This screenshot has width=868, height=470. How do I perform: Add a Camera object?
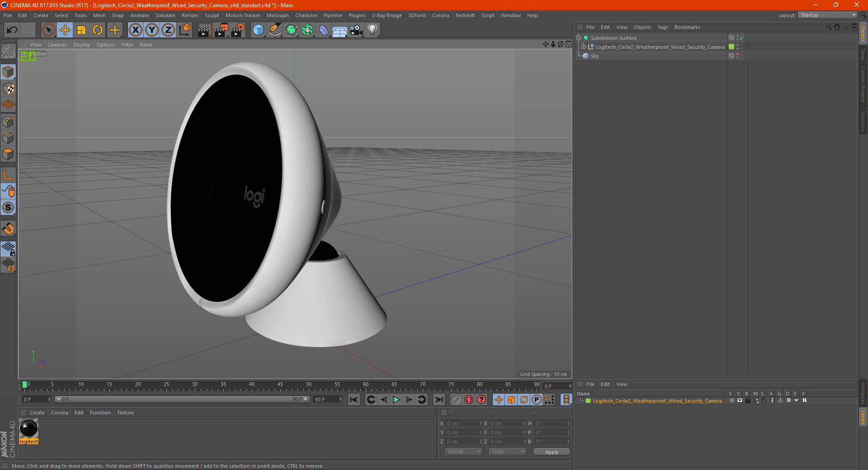point(356,30)
